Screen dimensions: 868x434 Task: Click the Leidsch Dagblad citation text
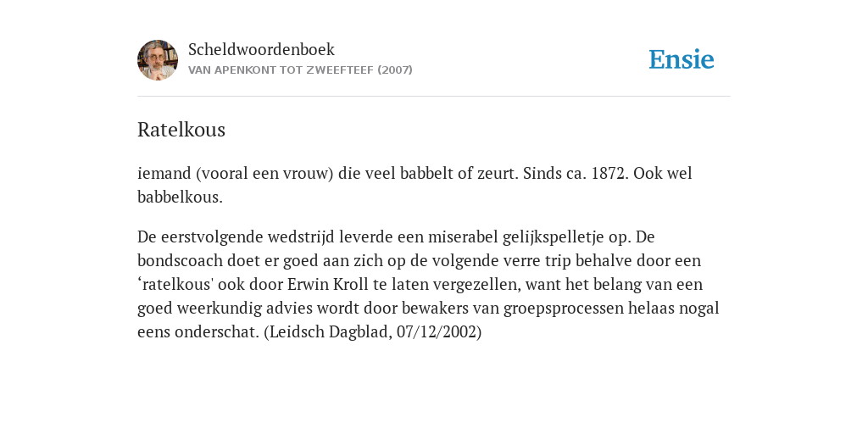pos(372,332)
